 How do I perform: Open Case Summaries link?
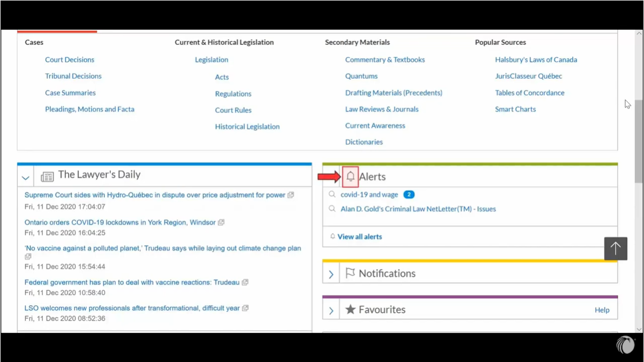(x=70, y=93)
